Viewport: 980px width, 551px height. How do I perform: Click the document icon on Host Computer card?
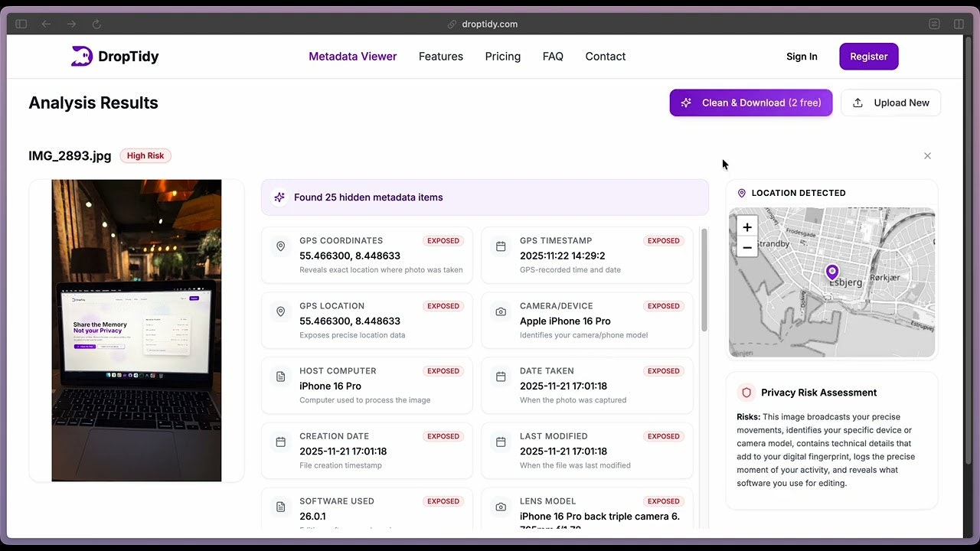280,377
